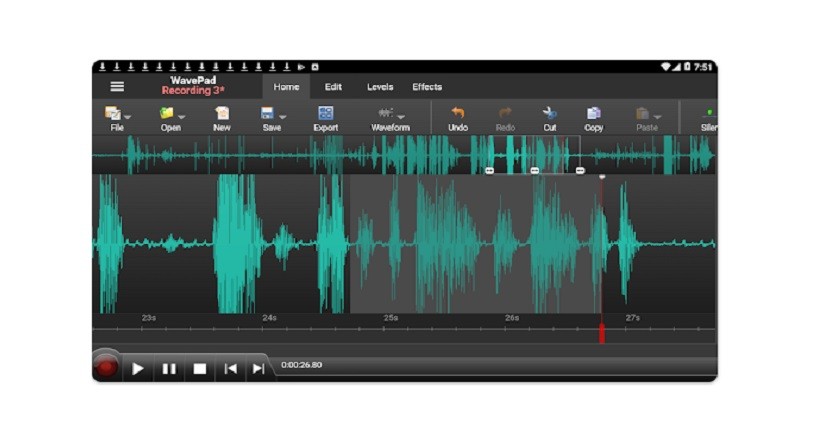Stop playback

click(x=200, y=369)
